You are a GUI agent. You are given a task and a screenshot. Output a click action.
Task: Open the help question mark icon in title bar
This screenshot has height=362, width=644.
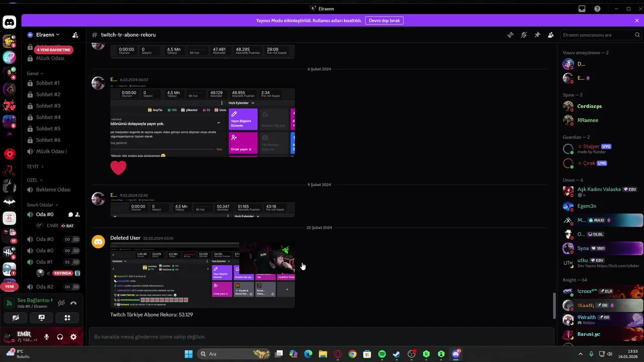pyautogui.click(x=597, y=9)
